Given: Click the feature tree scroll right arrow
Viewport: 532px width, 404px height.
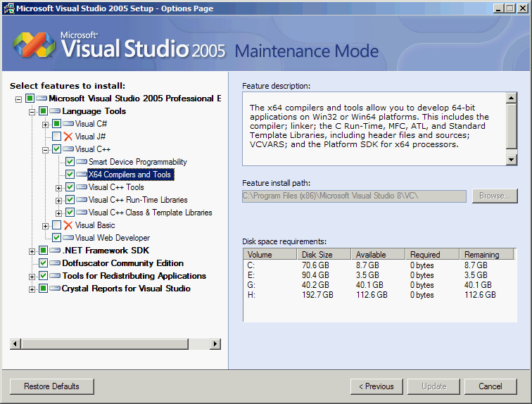Looking at the screenshot, I should point(215,343).
